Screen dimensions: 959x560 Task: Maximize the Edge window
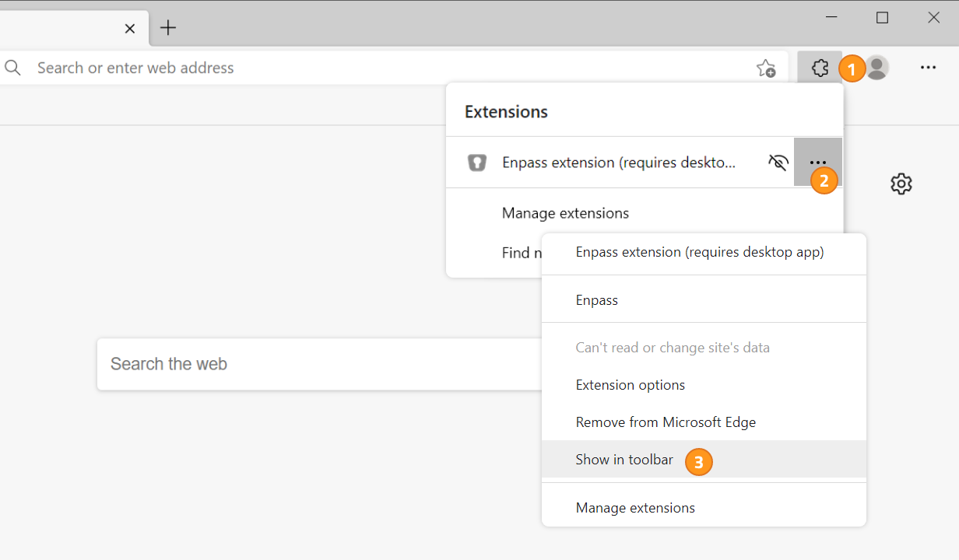click(x=882, y=17)
